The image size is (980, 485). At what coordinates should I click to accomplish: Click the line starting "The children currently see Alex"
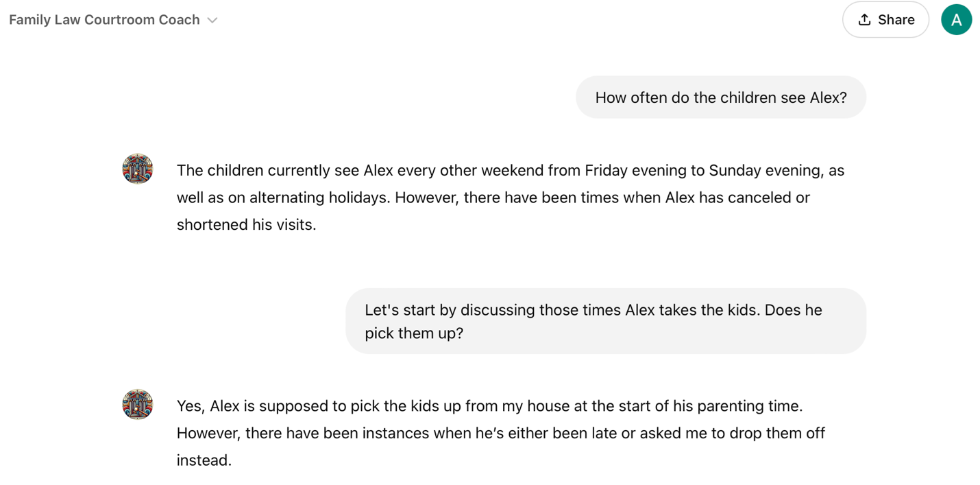510,170
